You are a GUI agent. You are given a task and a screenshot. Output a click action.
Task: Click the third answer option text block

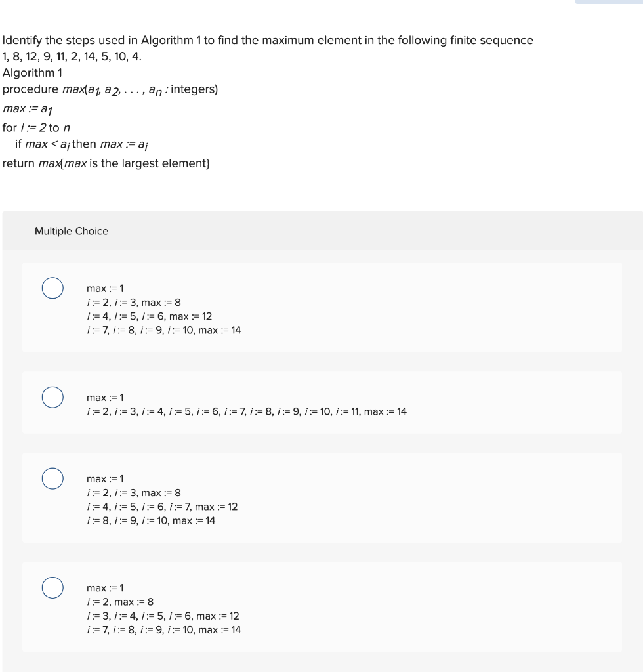click(x=157, y=499)
